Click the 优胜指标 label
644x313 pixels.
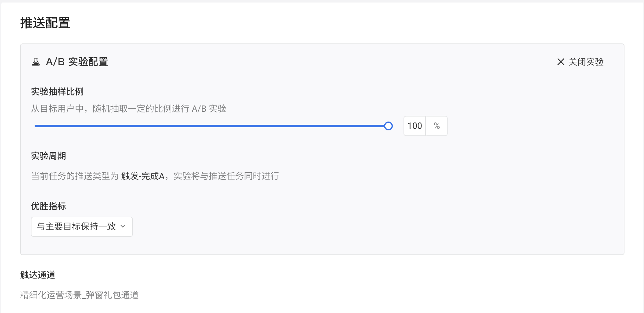[x=48, y=206]
